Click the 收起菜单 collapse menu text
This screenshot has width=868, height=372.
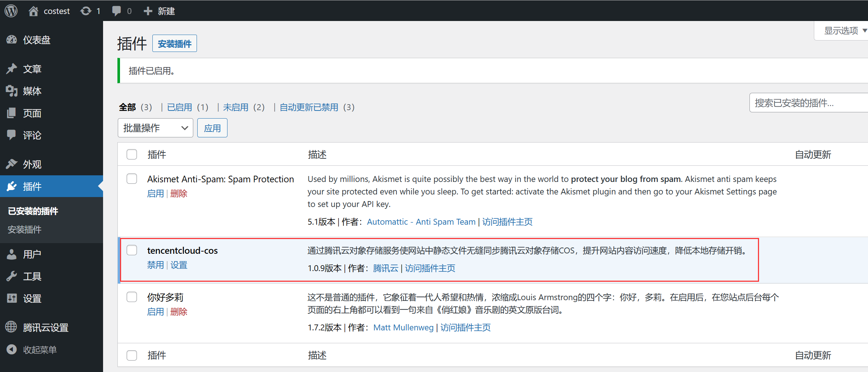click(40, 350)
